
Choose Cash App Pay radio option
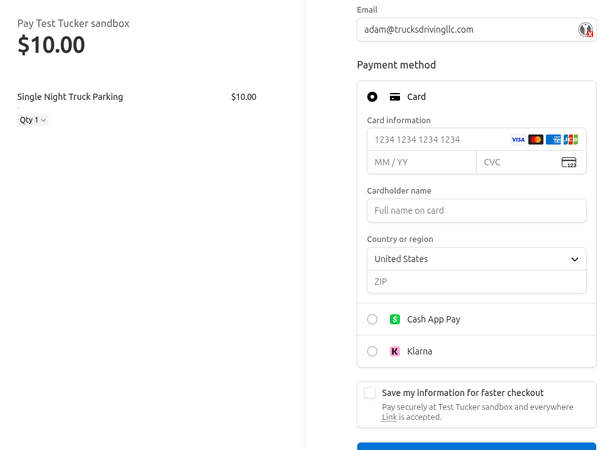pyautogui.click(x=372, y=319)
